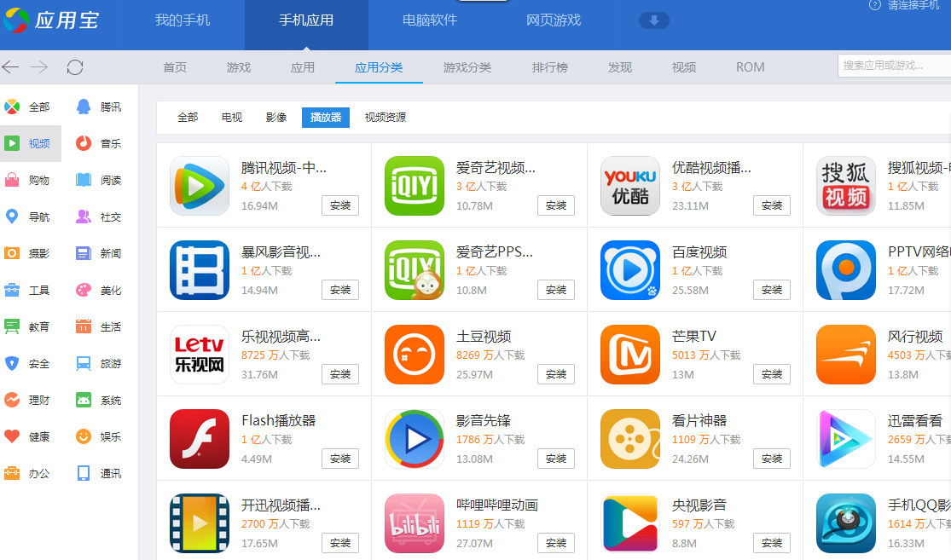Click the search apps or games field
This screenshot has height=560, width=951.
click(894, 66)
